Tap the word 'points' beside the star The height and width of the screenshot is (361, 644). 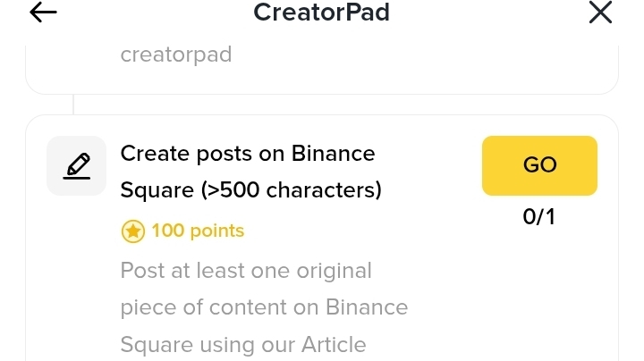click(217, 231)
